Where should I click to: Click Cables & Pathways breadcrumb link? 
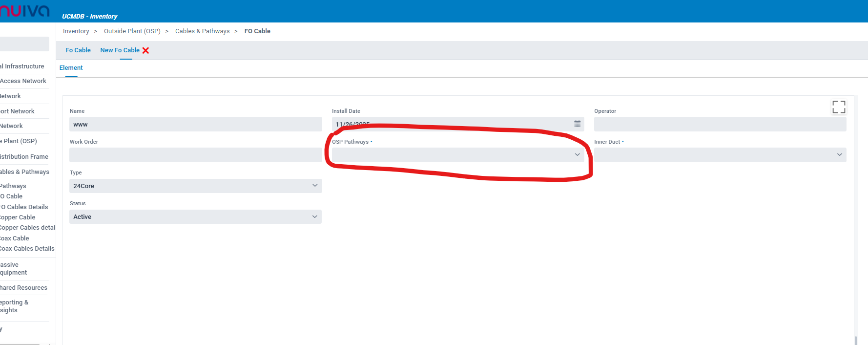[202, 31]
